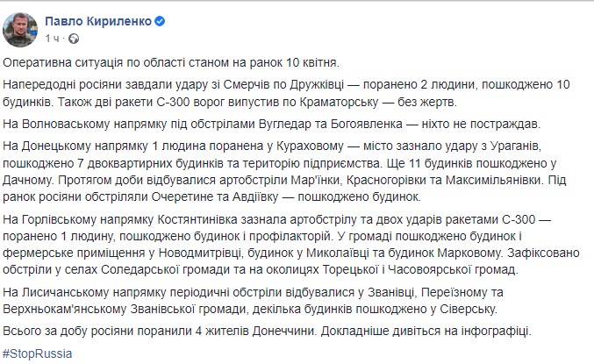Open the #StopRussia hashtag
The width and height of the screenshot is (594, 364).
click(x=37, y=353)
